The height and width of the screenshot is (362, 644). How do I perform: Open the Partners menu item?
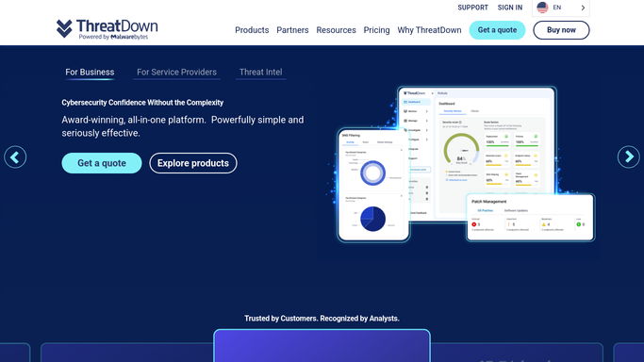[292, 30]
